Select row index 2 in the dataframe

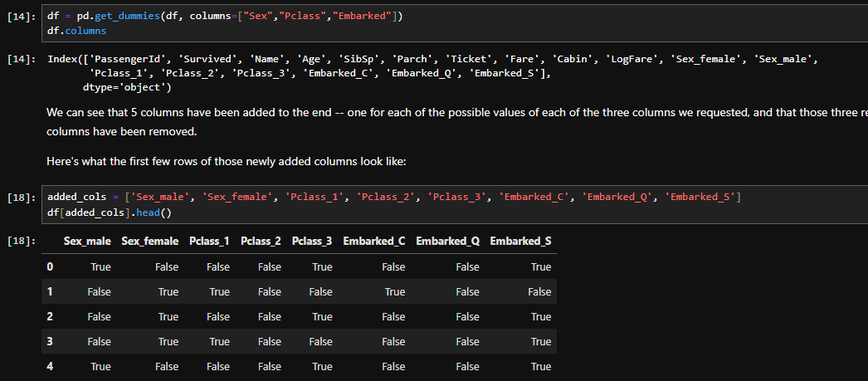pos(51,317)
